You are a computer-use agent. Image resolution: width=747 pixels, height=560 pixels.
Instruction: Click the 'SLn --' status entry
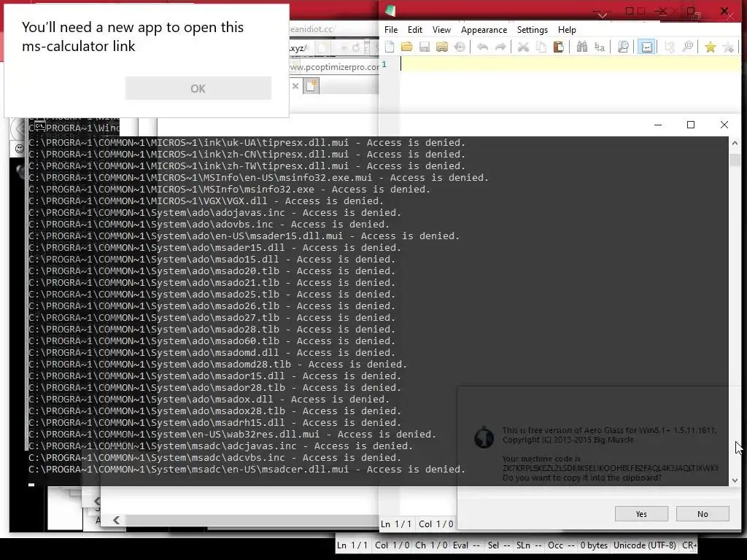529,545
